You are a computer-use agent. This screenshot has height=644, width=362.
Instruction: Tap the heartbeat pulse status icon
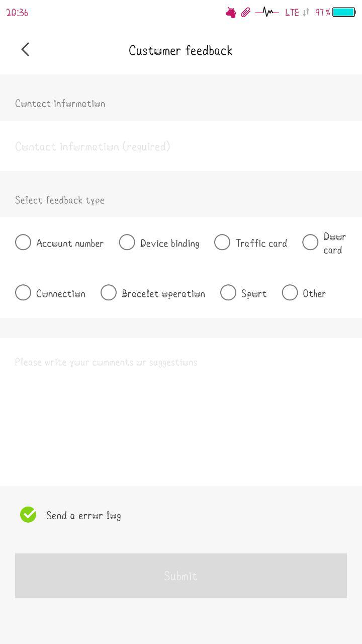click(x=267, y=12)
